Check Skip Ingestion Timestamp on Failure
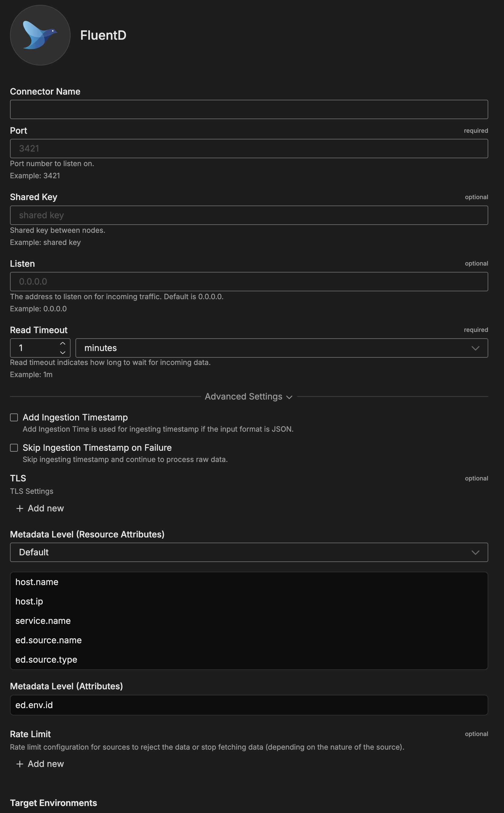 [14, 448]
